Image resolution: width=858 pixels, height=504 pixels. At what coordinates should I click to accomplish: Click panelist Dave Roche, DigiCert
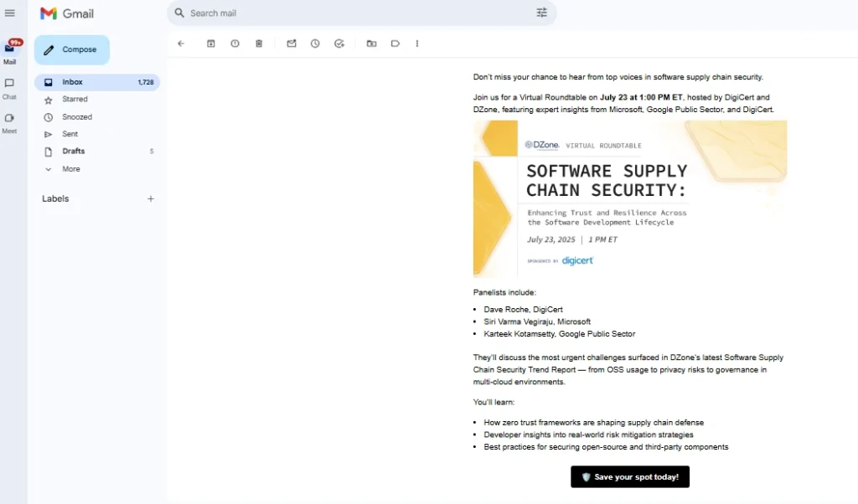tap(523, 310)
